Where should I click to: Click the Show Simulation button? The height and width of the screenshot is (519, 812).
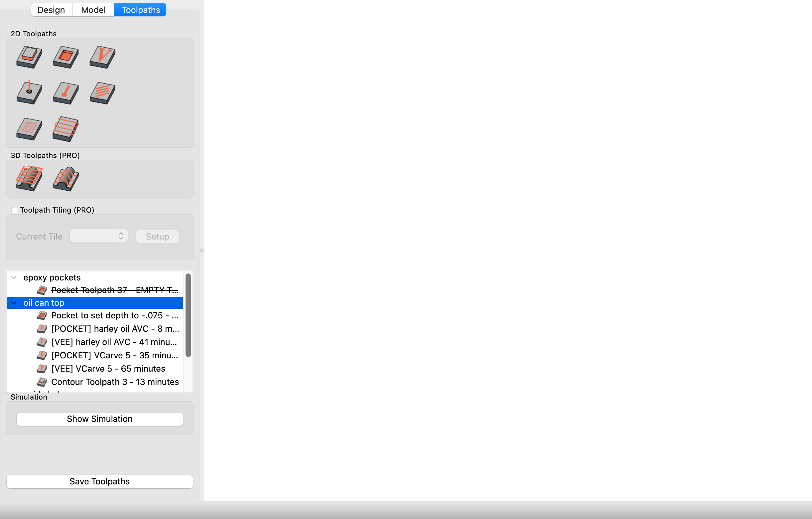pyautogui.click(x=99, y=419)
